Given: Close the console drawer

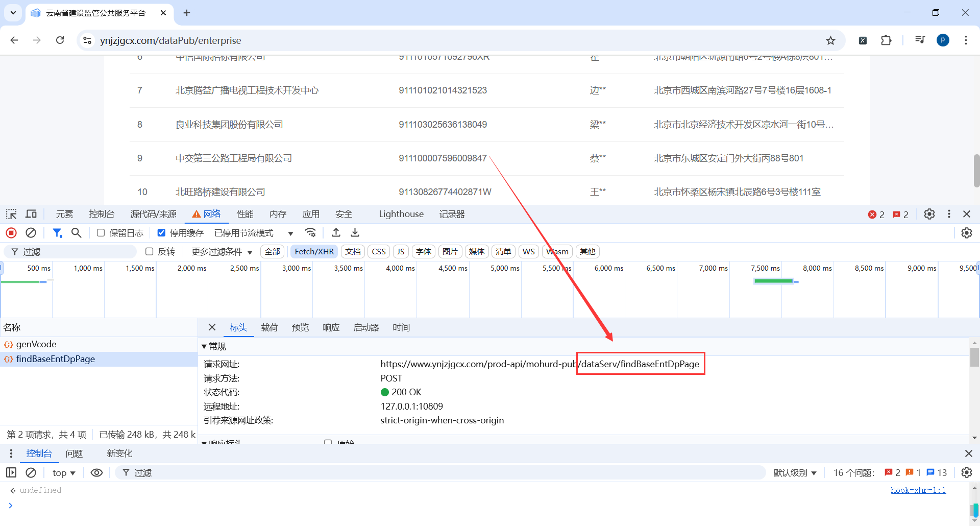Looking at the screenshot, I should [x=969, y=453].
